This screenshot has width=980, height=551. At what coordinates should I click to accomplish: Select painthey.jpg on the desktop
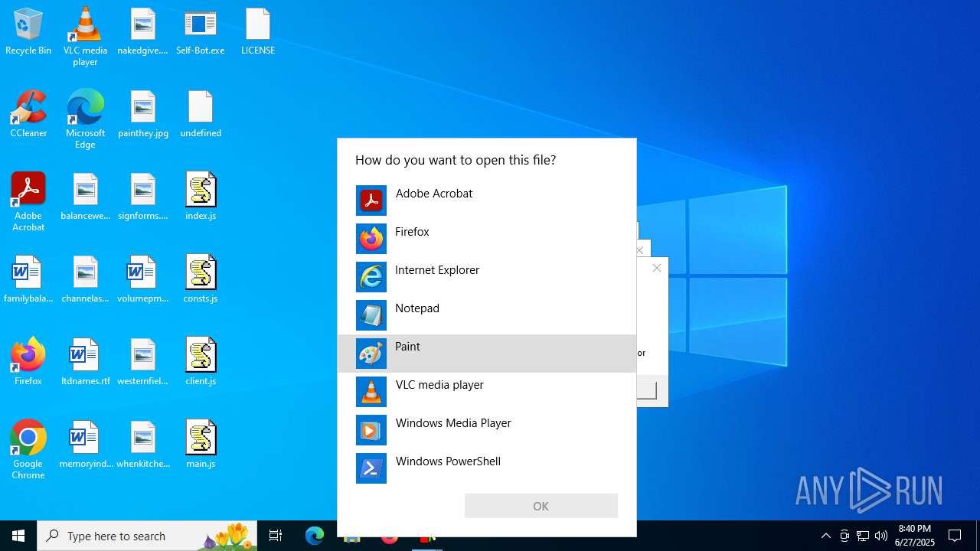click(x=142, y=115)
